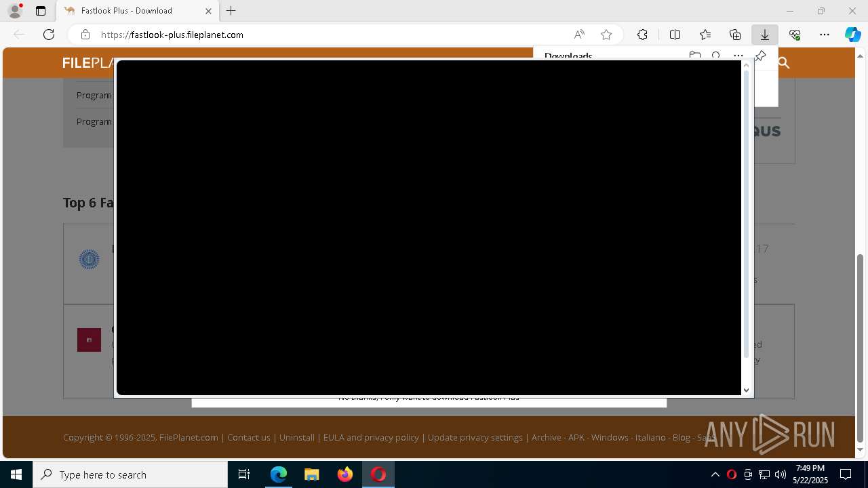This screenshot has width=868, height=488.
Task: Open Browser essentials
Action: 795,35
